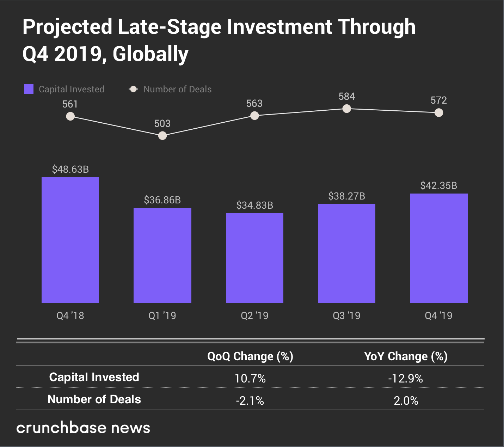Select the Q4 '19 deal count point (572)
Image resolution: width=504 pixels, height=447 pixels.
tap(439, 112)
